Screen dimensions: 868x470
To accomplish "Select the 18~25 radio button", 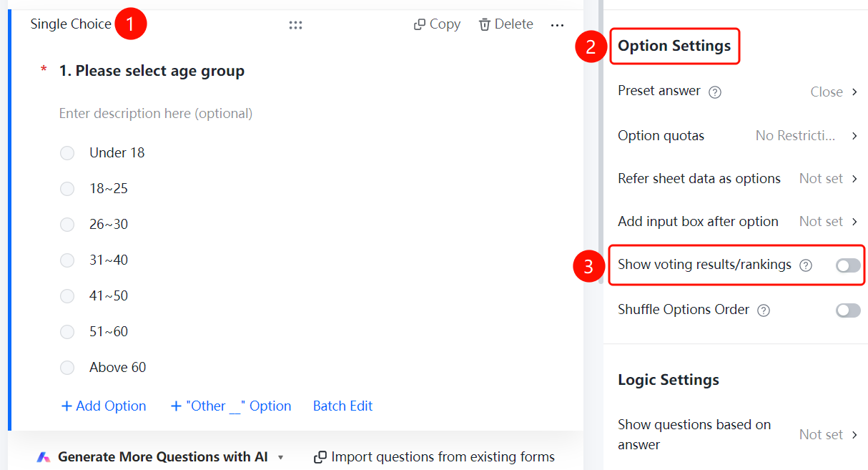I will click(x=67, y=189).
